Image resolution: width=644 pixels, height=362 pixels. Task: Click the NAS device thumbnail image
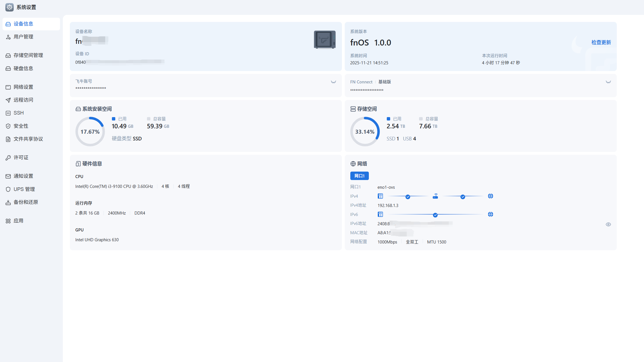(325, 40)
